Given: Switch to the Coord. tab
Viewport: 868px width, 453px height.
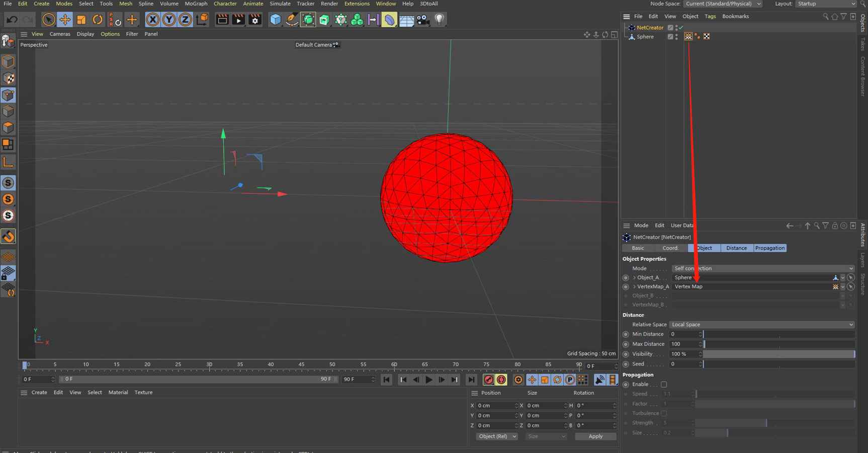Looking at the screenshot, I should (670, 248).
